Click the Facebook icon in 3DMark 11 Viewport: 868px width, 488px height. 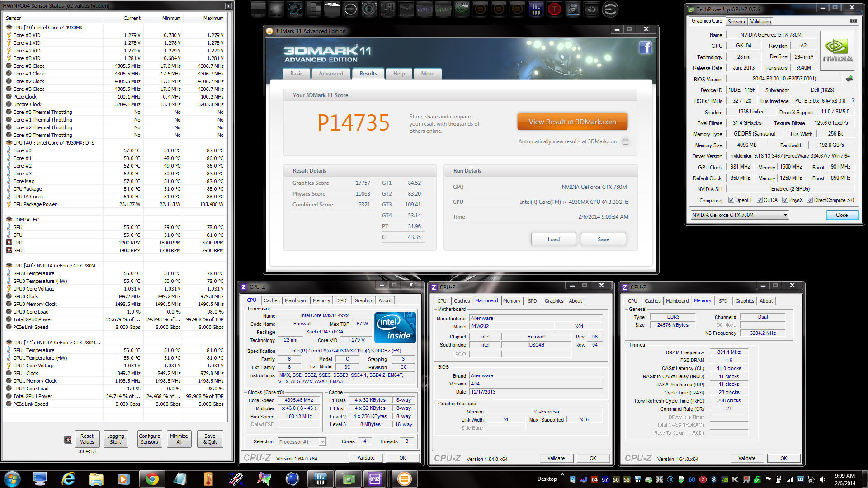[645, 47]
